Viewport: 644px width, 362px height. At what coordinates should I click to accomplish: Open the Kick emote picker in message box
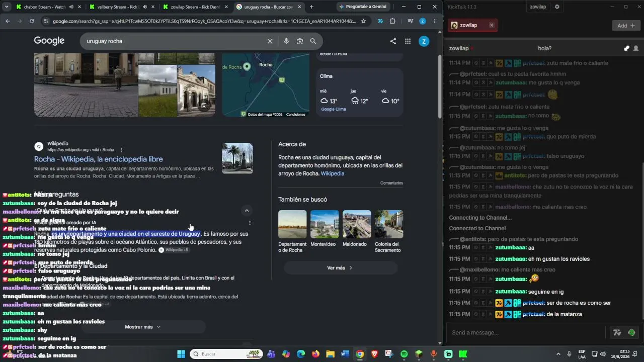click(631, 332)
